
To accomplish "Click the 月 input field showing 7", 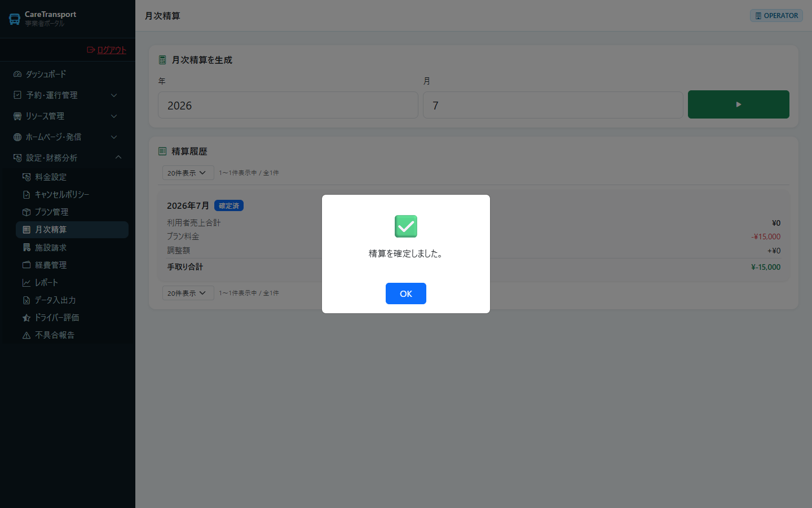I will [553, 105].
